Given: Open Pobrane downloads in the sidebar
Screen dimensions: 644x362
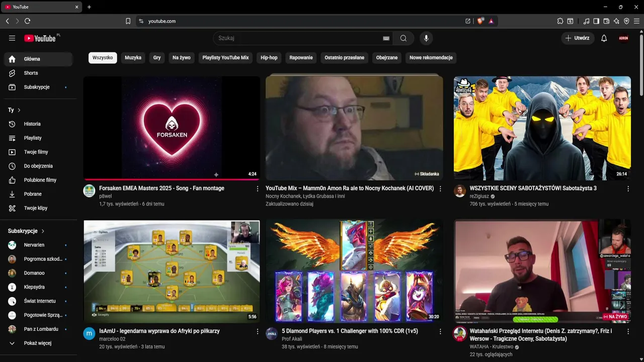Looking at the screenshot, I should (x=38, y=194).
